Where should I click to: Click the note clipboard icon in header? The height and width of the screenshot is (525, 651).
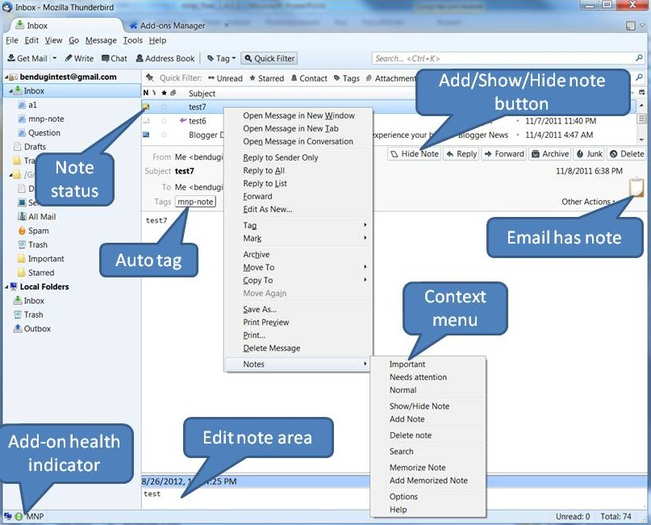pos(636,187)
